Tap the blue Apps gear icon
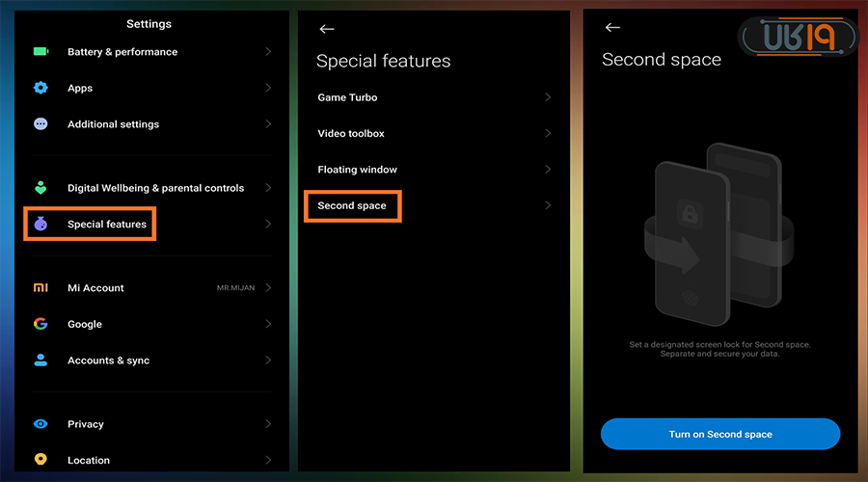This screenshot has height=482, width=868. click(41, 88)
